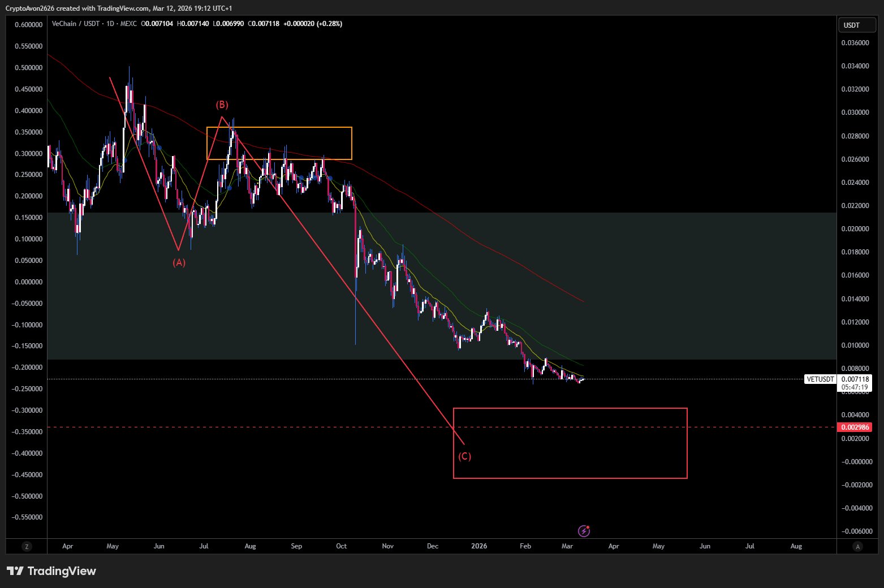Click the 0.000000 value on left scale
Screen dimensions: 884x588
(28, 282)
